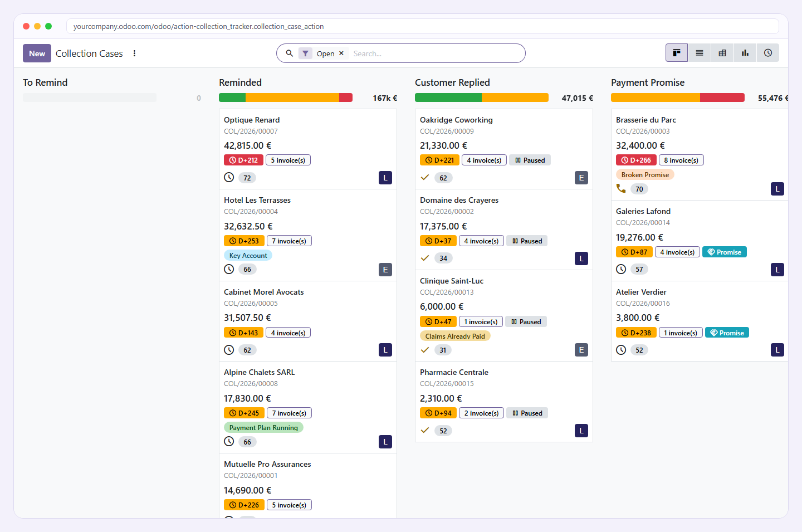Click D+212 overdue badge on Optique Renard
Viewport: 802px width, 532px height.
[244, 160]
